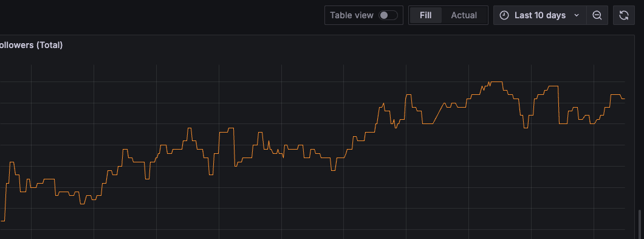Viewport: 644px width, 239px height.
Task: Click the vertical scrollbar thumb
Action: coord(639,224)
